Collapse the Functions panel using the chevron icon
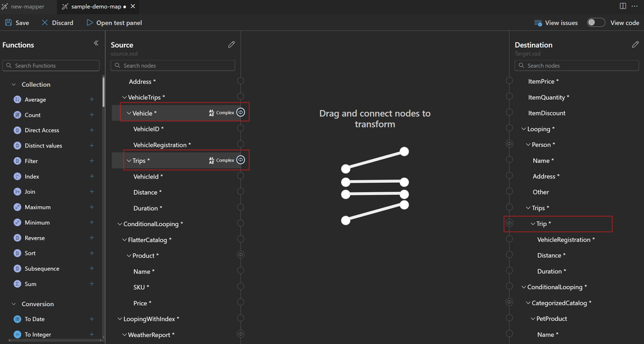The height and width of the screenshot is (344, 644). pos(96,43)
